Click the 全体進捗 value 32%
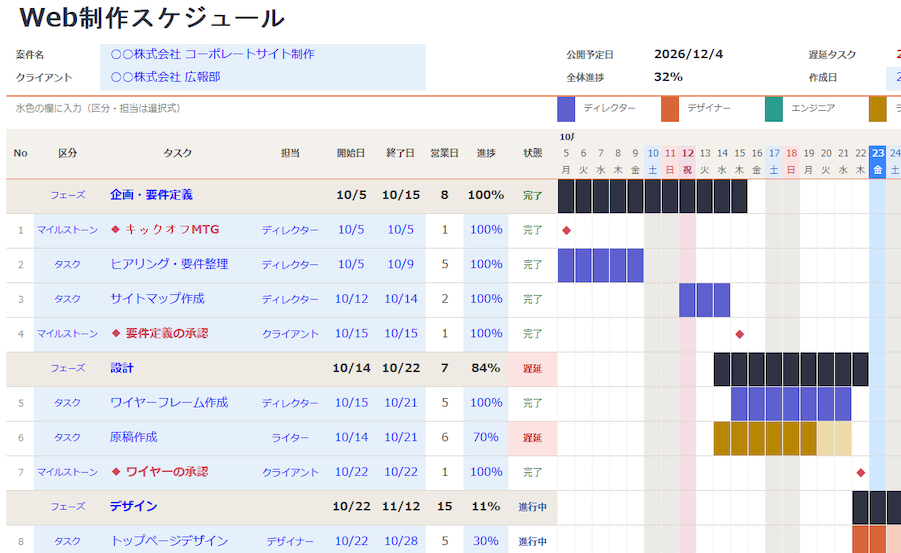 click(x=668, y=77)
